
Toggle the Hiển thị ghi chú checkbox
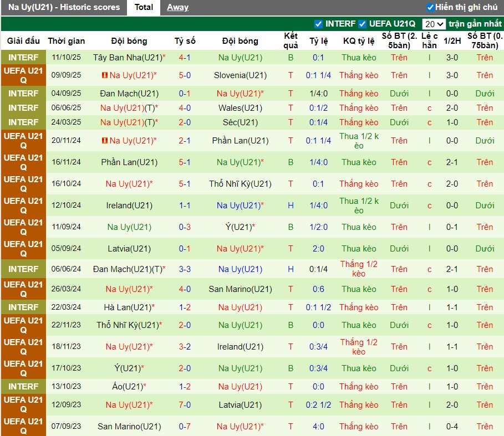430,7
